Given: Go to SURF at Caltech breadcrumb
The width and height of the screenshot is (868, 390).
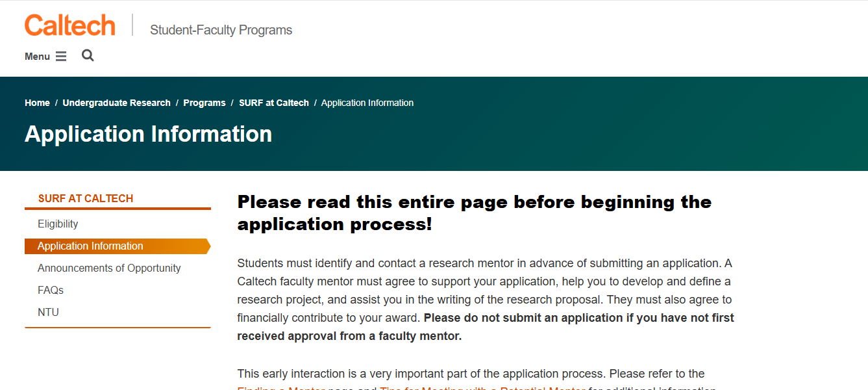Looking at the screenshot, I should 274,103.
